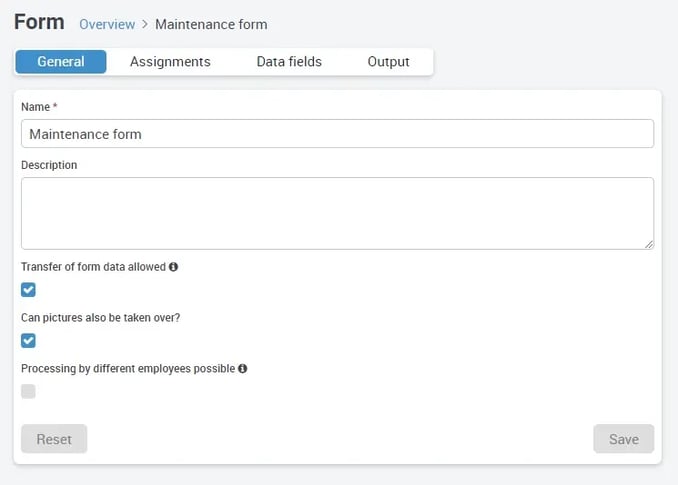Screen dimensions: 678x485
Task: Toggle Can pictures also be taken over checkbox
Action: click(29, 341)
